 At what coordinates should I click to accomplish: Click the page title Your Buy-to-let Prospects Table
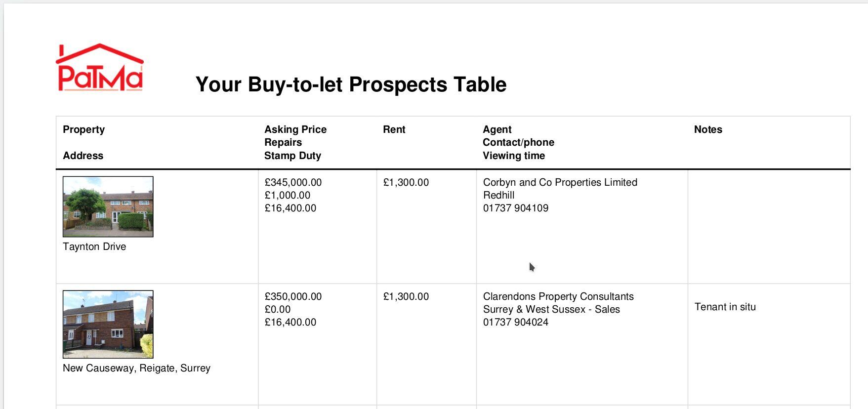[351, 84]
